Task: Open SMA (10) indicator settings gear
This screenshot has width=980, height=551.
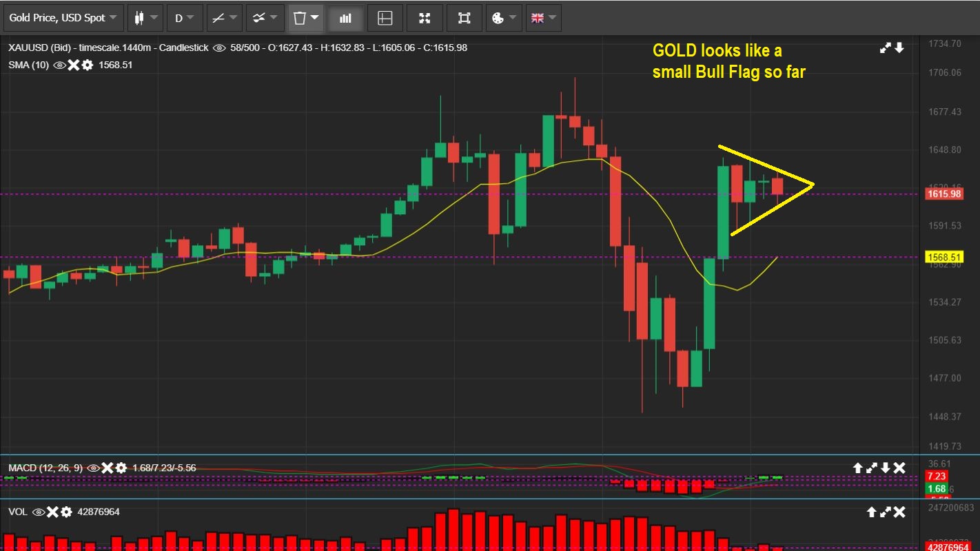Action: (x=87, y=65)
